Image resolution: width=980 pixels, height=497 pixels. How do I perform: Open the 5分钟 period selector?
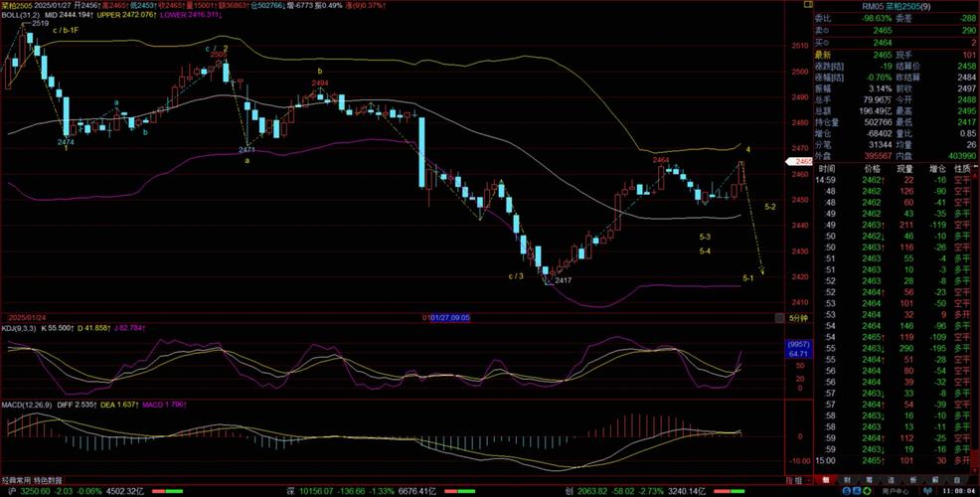coord(797,317)
